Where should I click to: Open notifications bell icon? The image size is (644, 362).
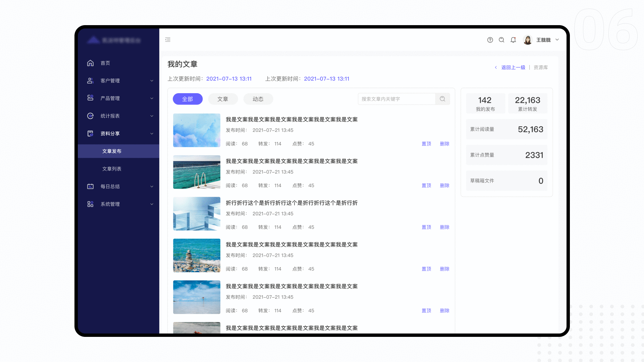pyautogui.click(x=513, y=40)
